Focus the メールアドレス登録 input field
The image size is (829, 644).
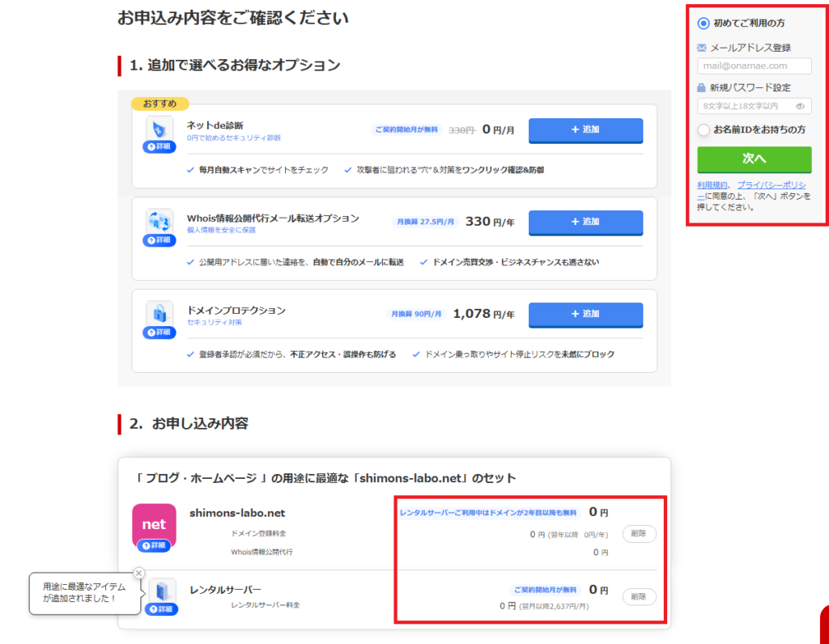point(754,66)
